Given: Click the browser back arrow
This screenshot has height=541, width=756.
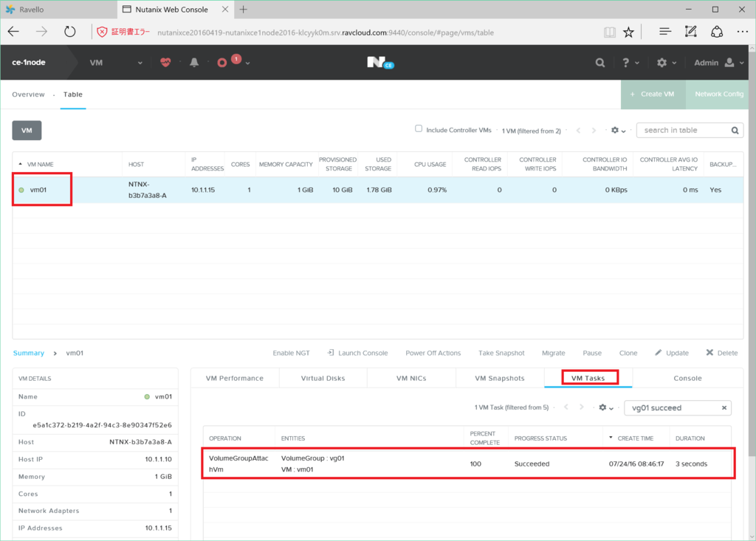Looking at the screenshot, I should 13,32.
